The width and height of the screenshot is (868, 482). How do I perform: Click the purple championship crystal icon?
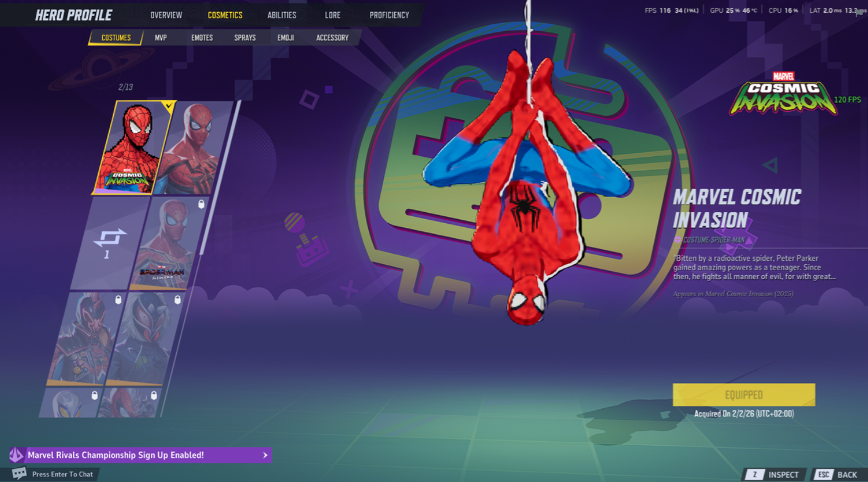click(x=16, y=455)
